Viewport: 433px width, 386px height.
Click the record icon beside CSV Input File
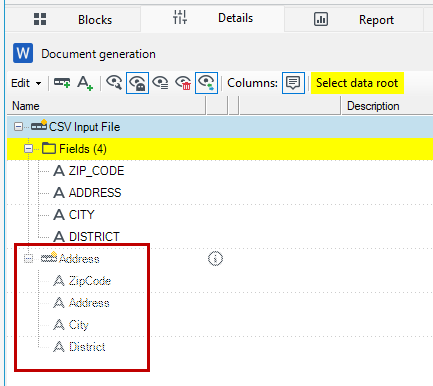(x=39, y=125)
